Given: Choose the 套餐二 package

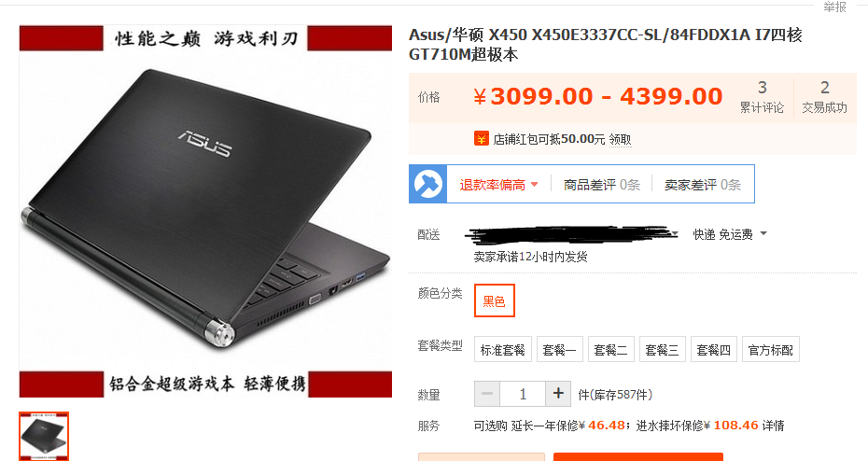Looking at the screenshot, I should [x=610, y=349].
